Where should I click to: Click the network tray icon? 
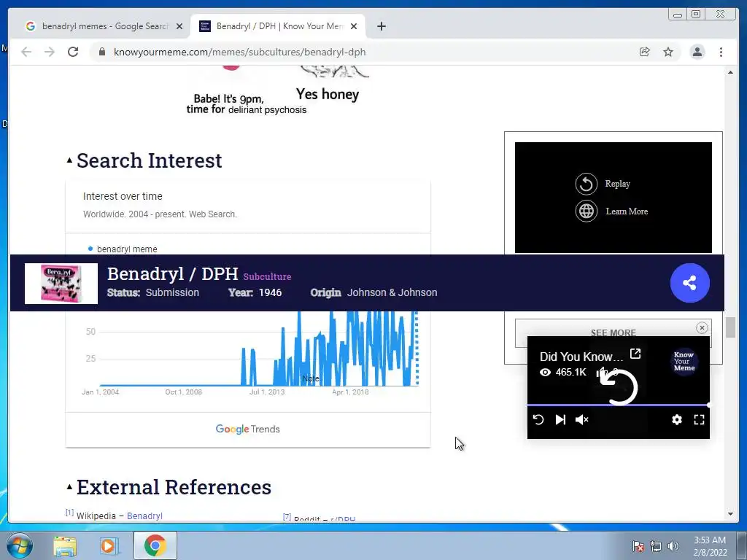click(656, 546)
